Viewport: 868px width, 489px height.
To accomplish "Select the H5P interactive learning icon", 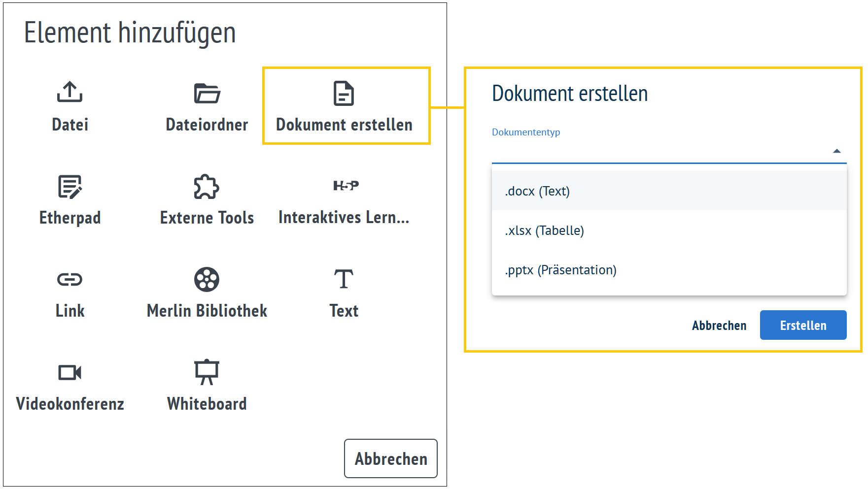I will [346, 186].
